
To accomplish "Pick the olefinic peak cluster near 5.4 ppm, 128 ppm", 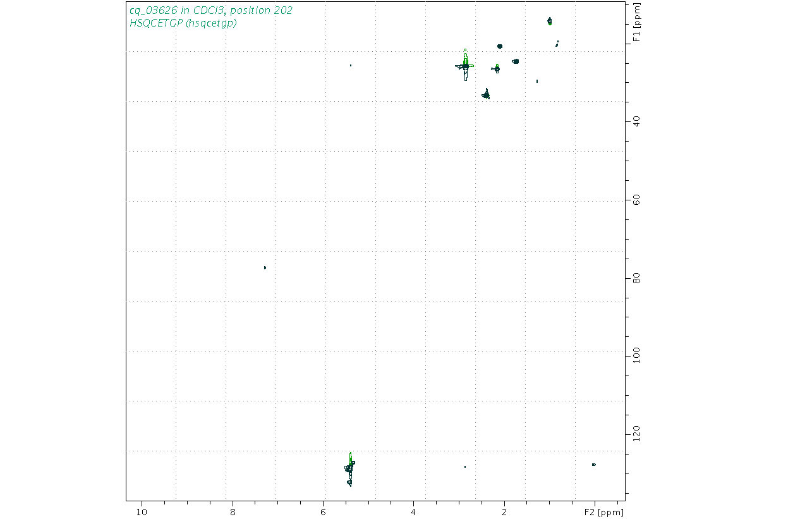I will [x=349, y=470].
